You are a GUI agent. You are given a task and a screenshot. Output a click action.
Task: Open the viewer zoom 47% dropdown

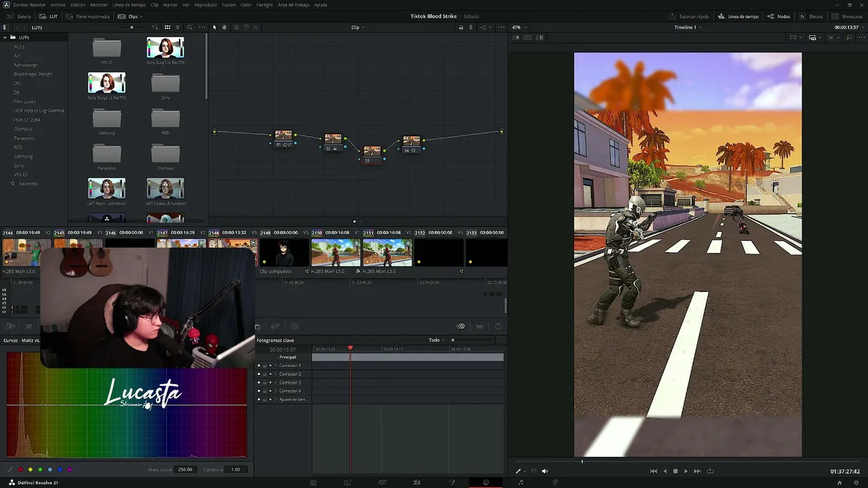pos(519,27)
